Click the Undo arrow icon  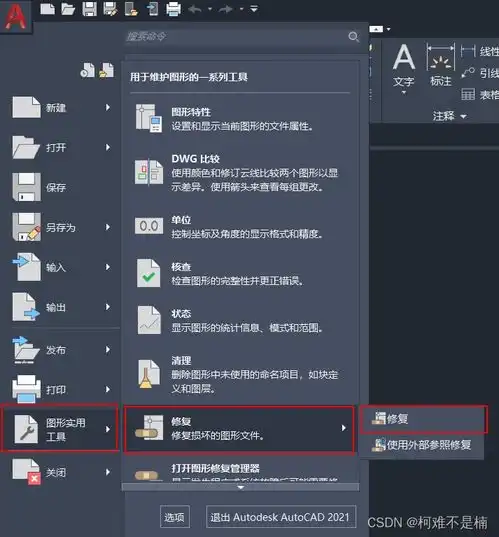(x=195, y=9)
